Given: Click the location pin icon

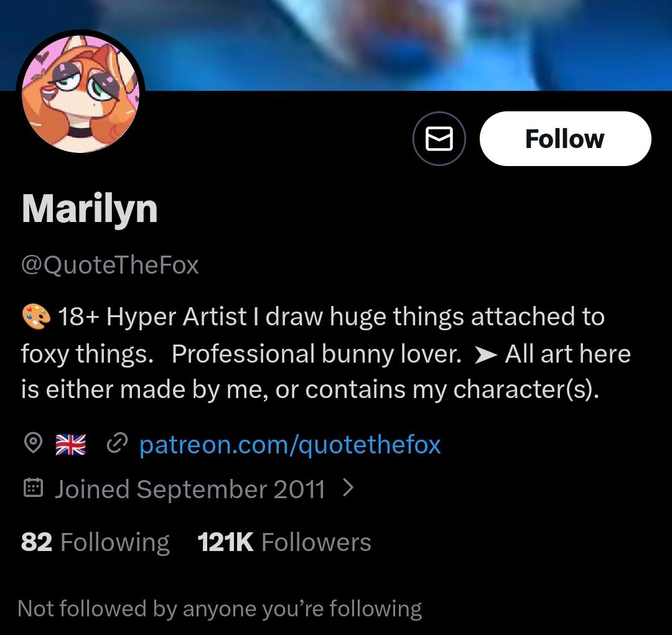Looking at the screenshot, I should click(x=32, y=444).
